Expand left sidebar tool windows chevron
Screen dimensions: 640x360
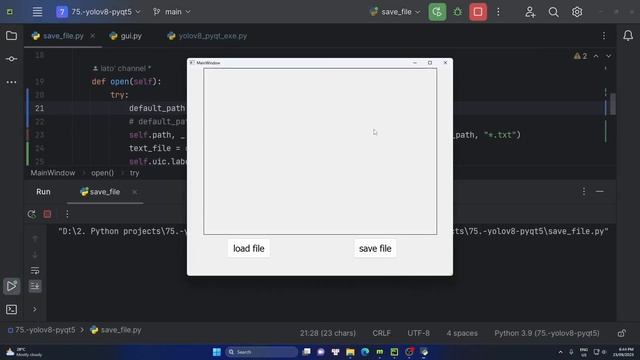click(x=35, y=309)
